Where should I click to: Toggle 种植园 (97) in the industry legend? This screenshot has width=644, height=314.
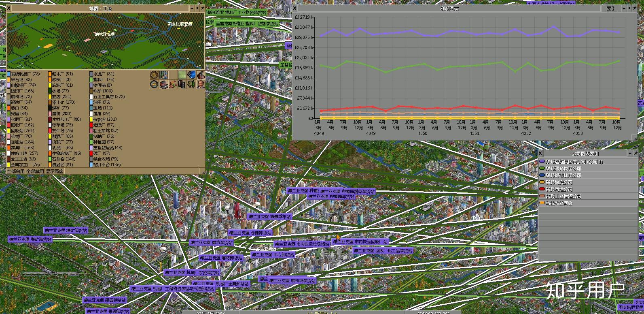point(102,142)
